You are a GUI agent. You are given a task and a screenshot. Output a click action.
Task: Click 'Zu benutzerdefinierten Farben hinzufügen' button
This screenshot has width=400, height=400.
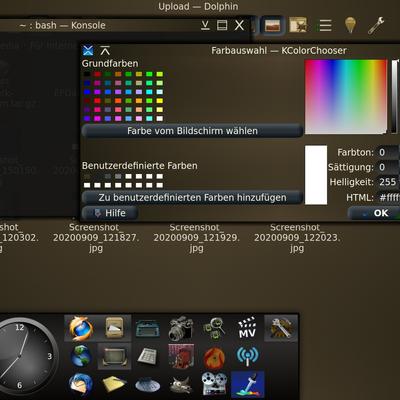[x=192, y=197]
